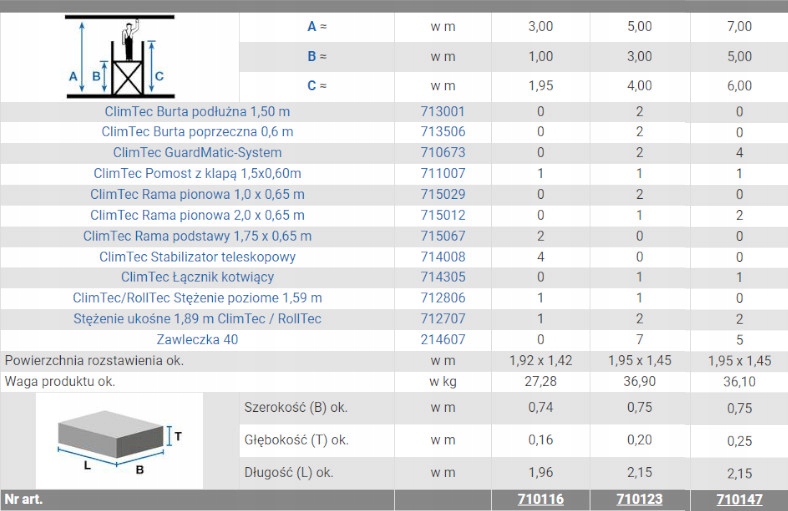
Task: Click the scaffold height diagram image
Action: click(120, 57)
